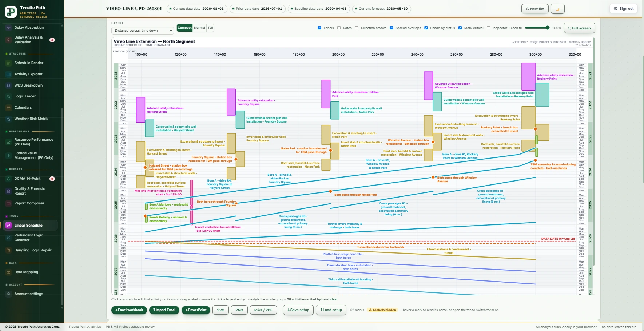
Task: Enable the Rates checkbox
Action: [x=339, y=28]
